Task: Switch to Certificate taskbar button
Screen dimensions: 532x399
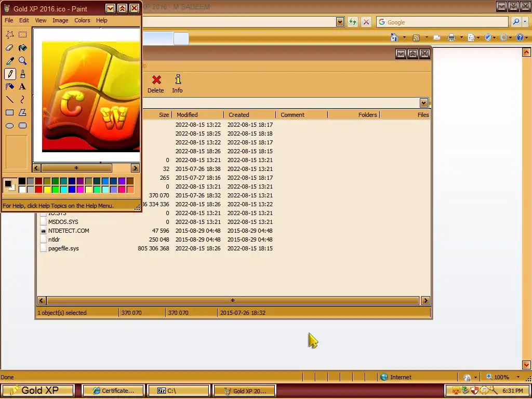Action: [113, 391]
